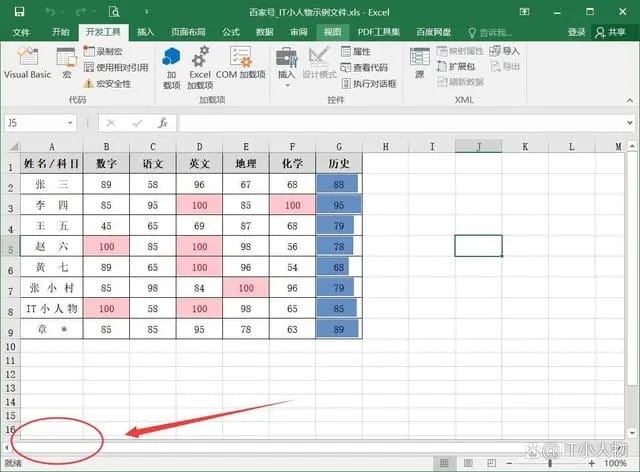The image size is (640, 472).
Task: Select IT小人物 name cell
Action: coord(51,308)
